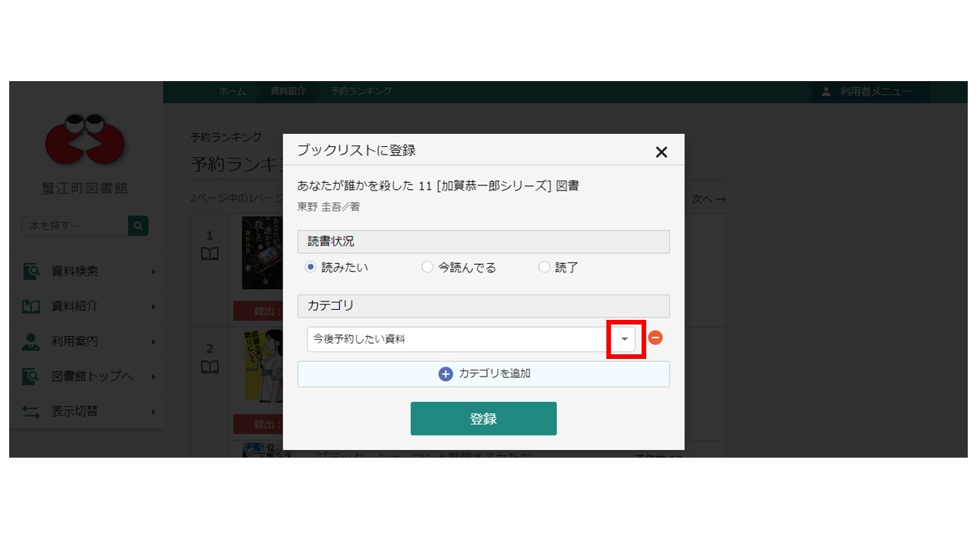Click the sidebar search magnifier button
Screen dimensions: 980x551
(x=139, y=226)
